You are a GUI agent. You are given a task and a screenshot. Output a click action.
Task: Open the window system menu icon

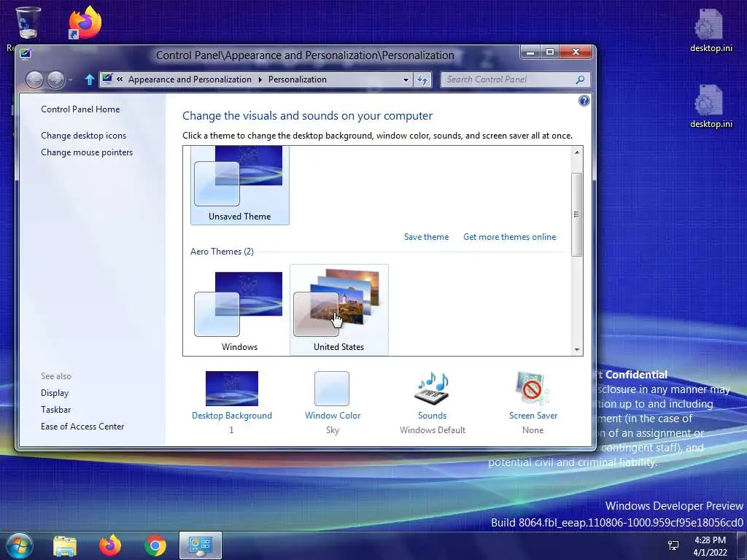coord(26,54)
